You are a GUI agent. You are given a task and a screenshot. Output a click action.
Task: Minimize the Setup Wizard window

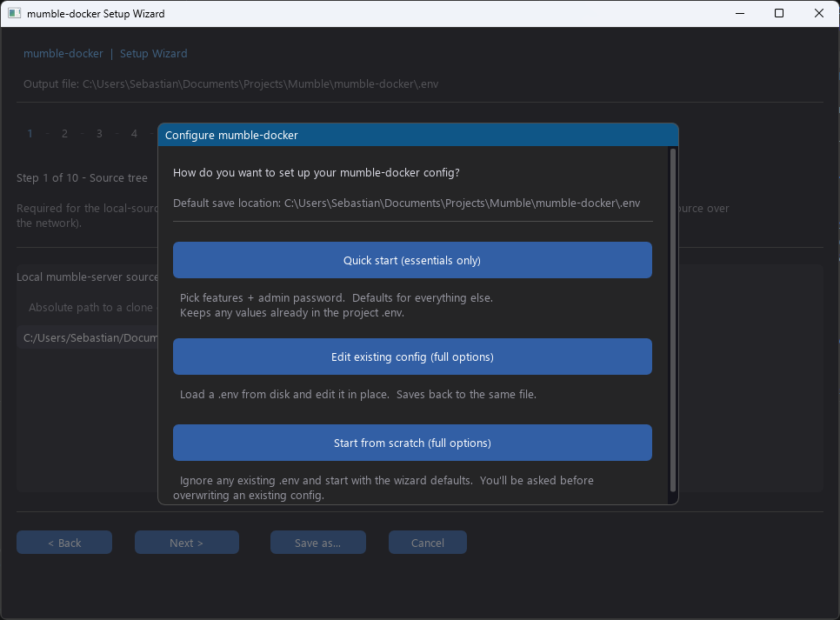point(740,13)
